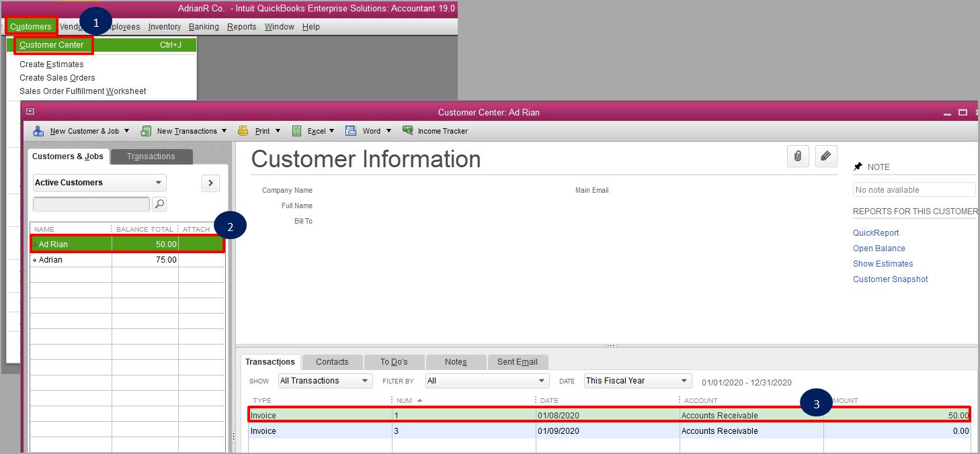Click the New Transactions toolbar icon
980x454 pixels.
(x=145, y=131)
